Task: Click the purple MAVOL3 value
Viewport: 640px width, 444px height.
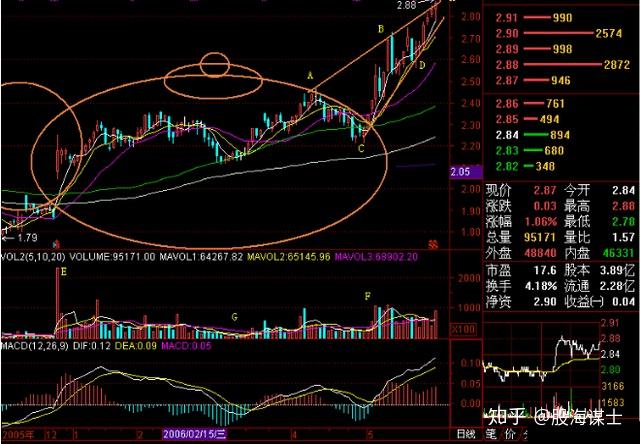Action: (x=376, y=257)
